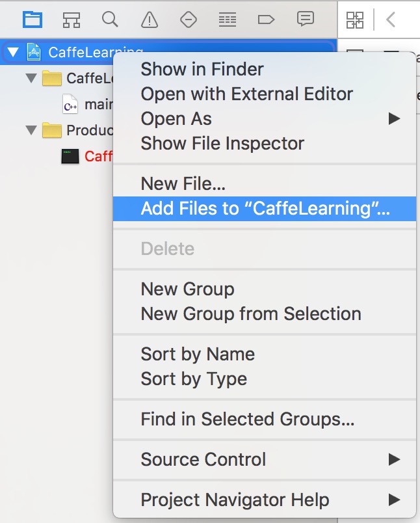Collapse the CaffeLearning group folder triangle

tap(31, 78)
